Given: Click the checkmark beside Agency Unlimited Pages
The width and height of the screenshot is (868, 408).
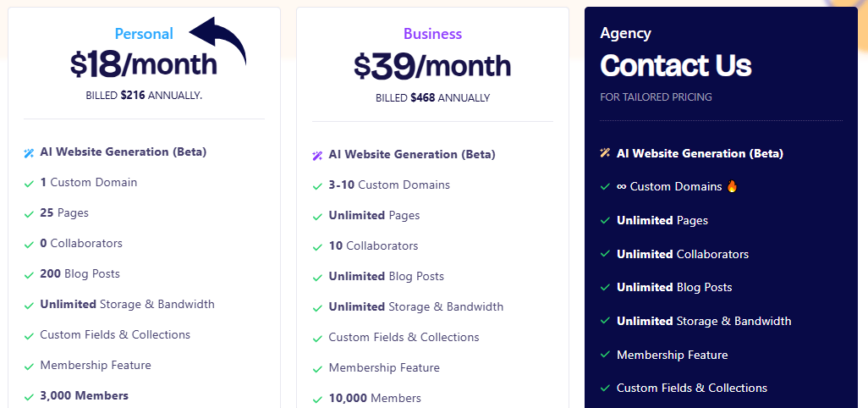Looking at the screenshot, I should (x=605, y=221).
